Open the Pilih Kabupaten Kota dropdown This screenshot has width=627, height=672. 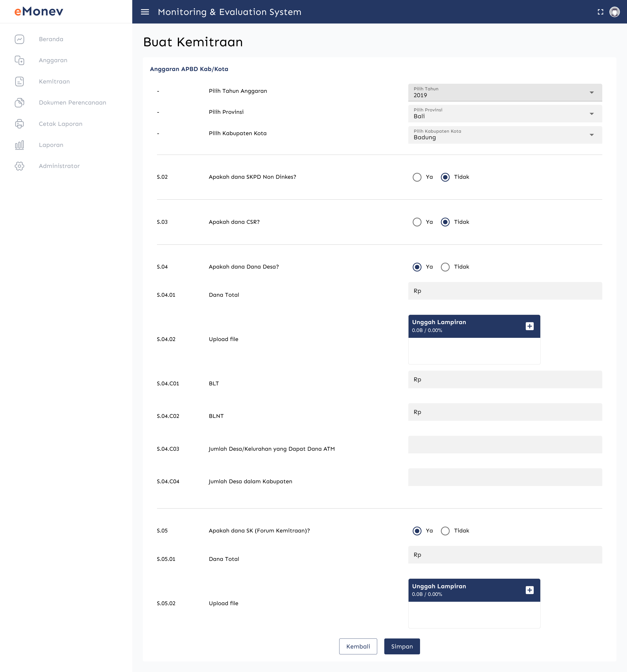click(505, 135)
